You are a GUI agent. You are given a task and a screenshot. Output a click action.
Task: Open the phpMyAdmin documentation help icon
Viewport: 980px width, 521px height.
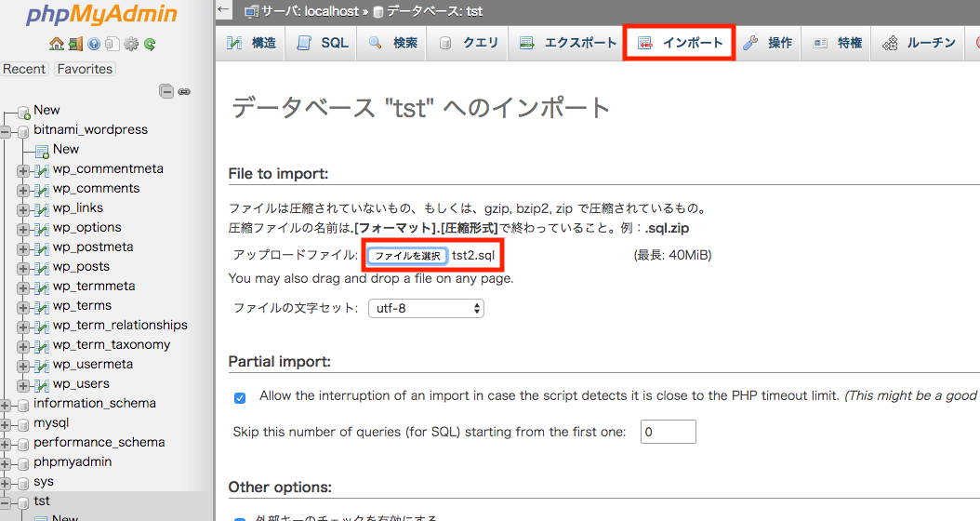94,44
